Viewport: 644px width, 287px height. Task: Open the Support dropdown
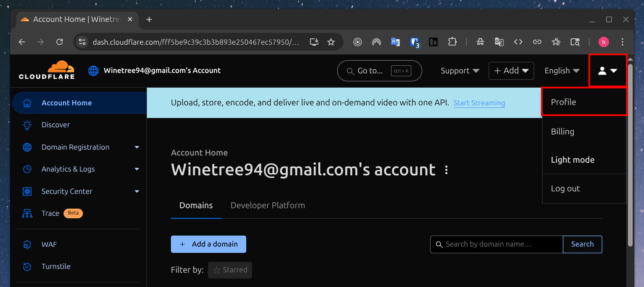pyautogui.click(x=460, y=71)
